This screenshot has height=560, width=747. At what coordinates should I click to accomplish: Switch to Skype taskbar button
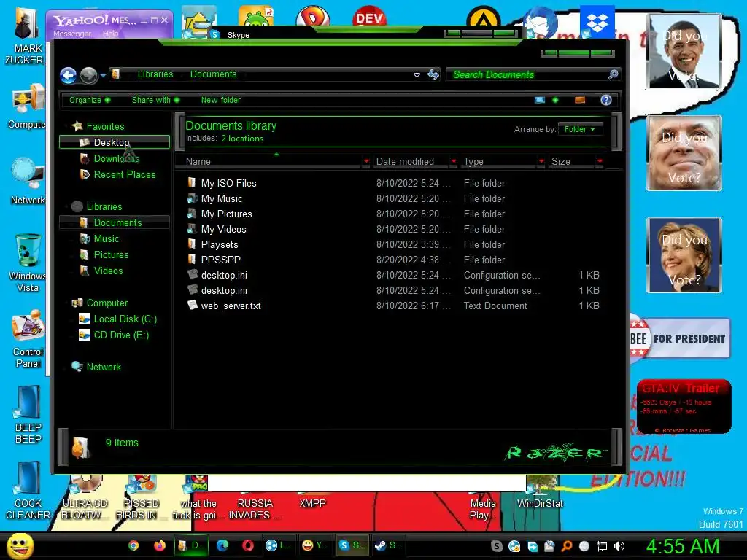tap(351, 545)
